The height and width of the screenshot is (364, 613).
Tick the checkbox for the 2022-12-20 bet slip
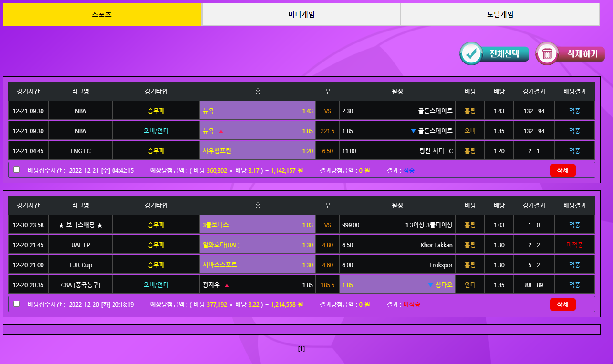pos(17,304)
